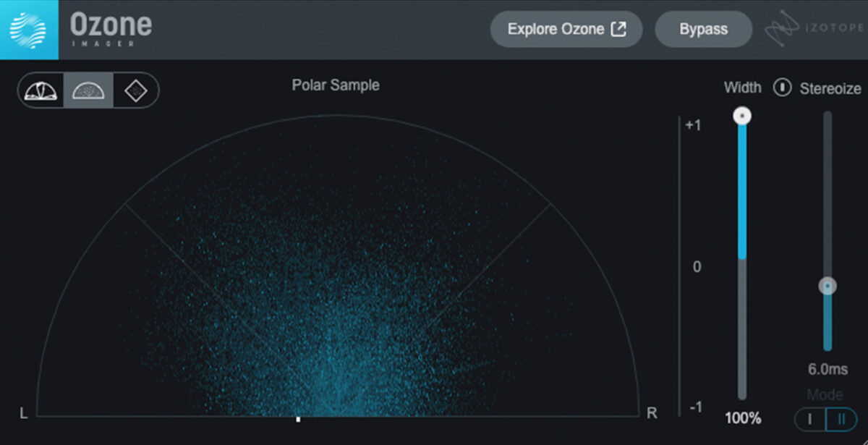Select the Polar Sample vectorscope view

point(88,90)
